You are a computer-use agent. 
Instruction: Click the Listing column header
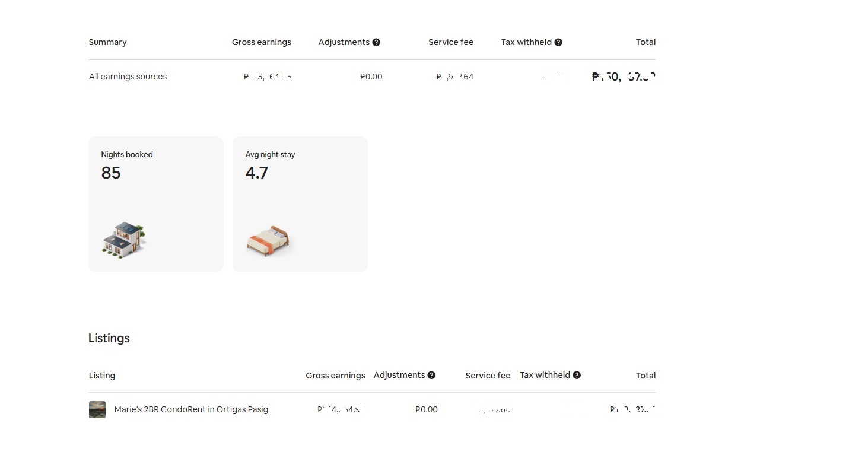pyautogui.click(x=102, y=376)
